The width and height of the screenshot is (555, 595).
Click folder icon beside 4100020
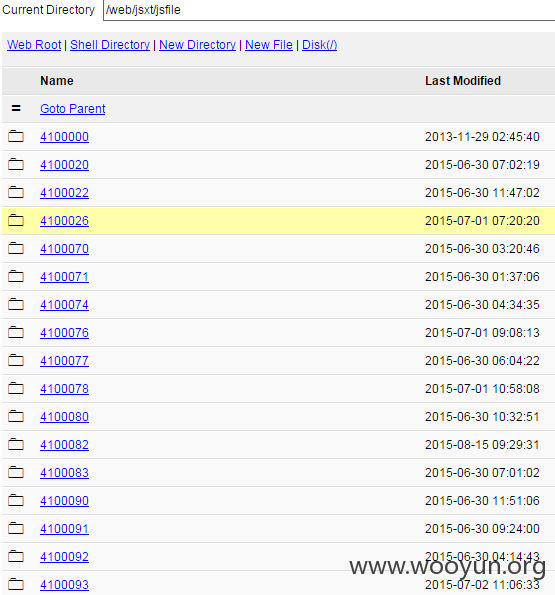[16, 164]
